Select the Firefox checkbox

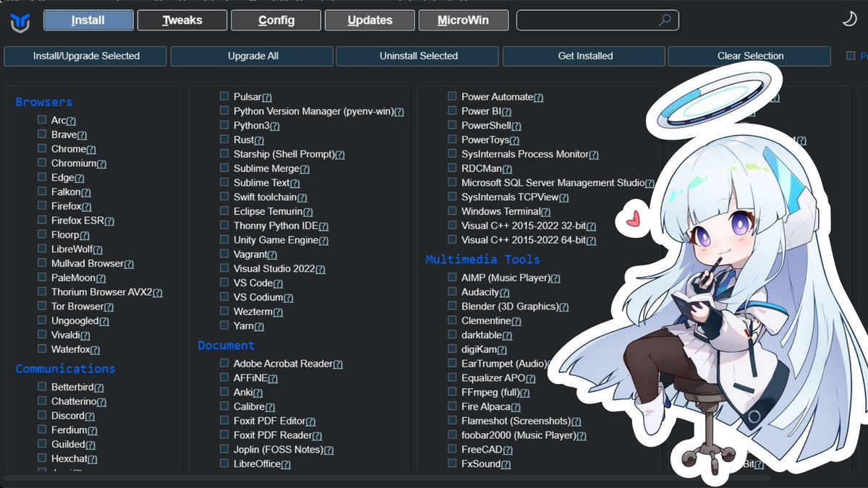coord(42,206)
